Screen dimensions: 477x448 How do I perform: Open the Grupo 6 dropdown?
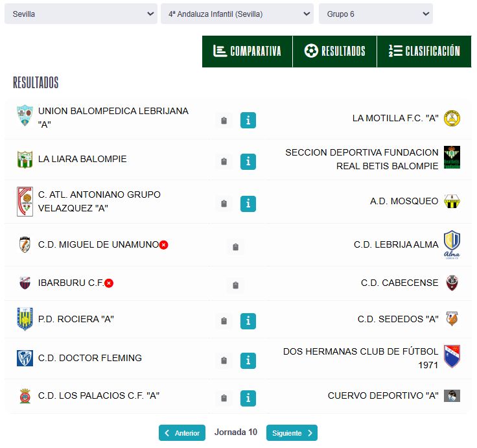375,14
